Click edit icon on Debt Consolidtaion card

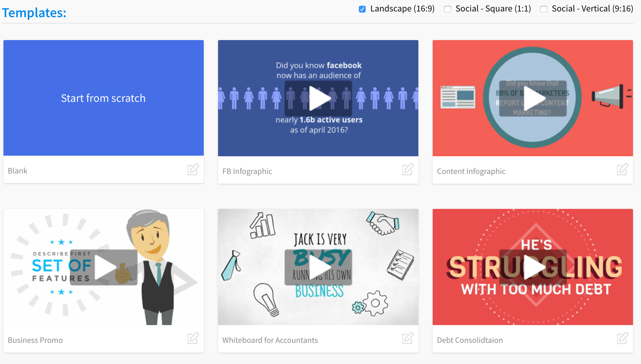pyautogui.click(x=622, y=338)
